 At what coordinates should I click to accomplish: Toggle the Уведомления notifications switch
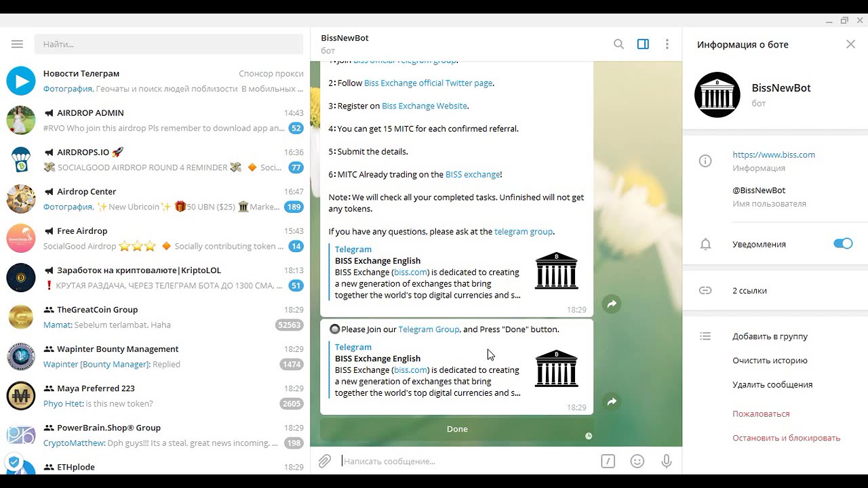pos(843,244)
